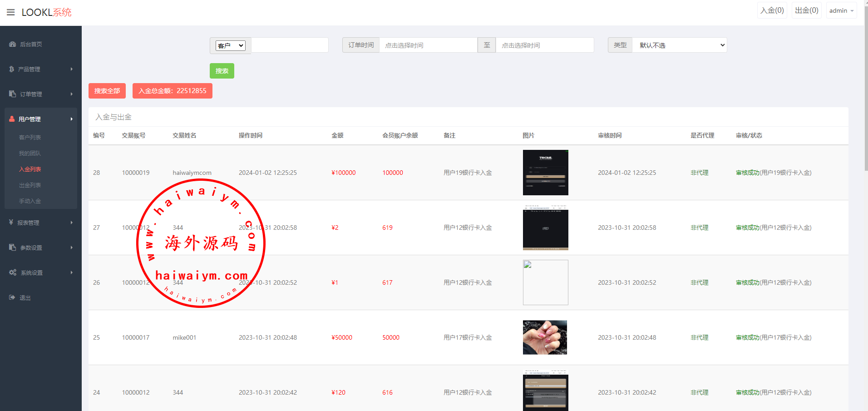Image resolution: width=868 pixels, height=411 pixels.
Task: Click the file icon beside 参数设置
Action: pyautogui.click(x=12, y=248)
